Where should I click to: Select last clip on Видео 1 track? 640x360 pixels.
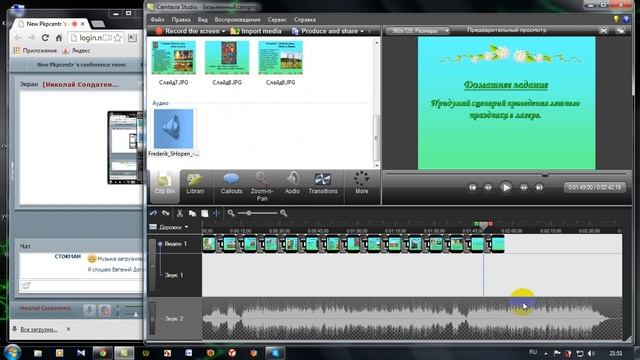[x=498, y=244]
